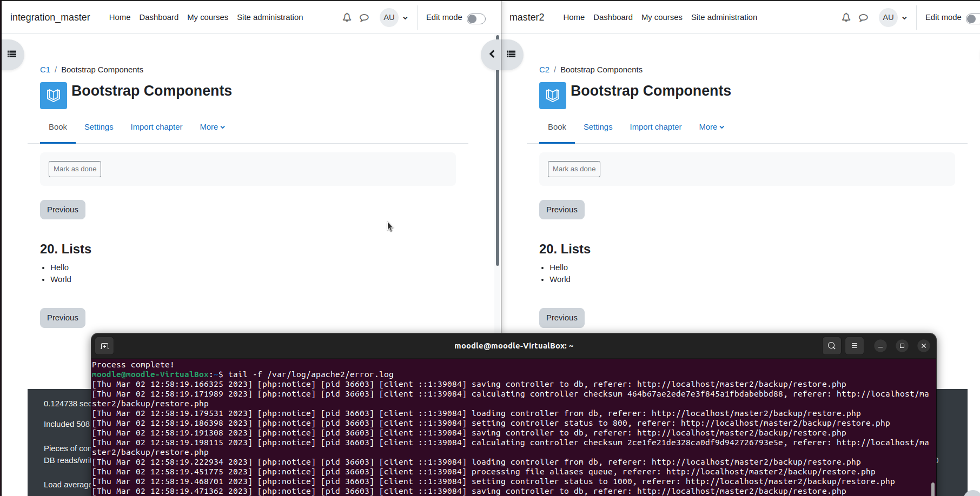980x496 pixels.
Task: Click integration_master page vertical scrollbar
Action: pos(498,151)
